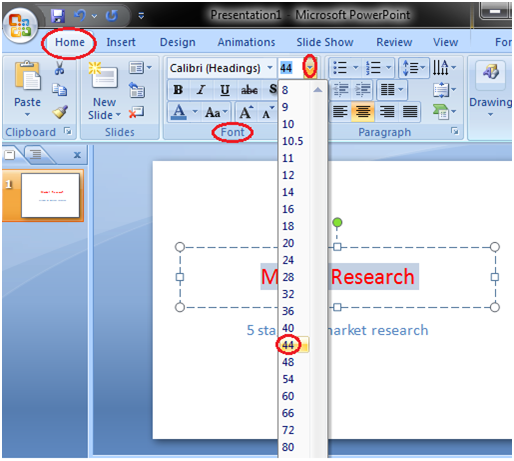
Task: Open the Animations ribbon tab
Action: tap(246, 42)
